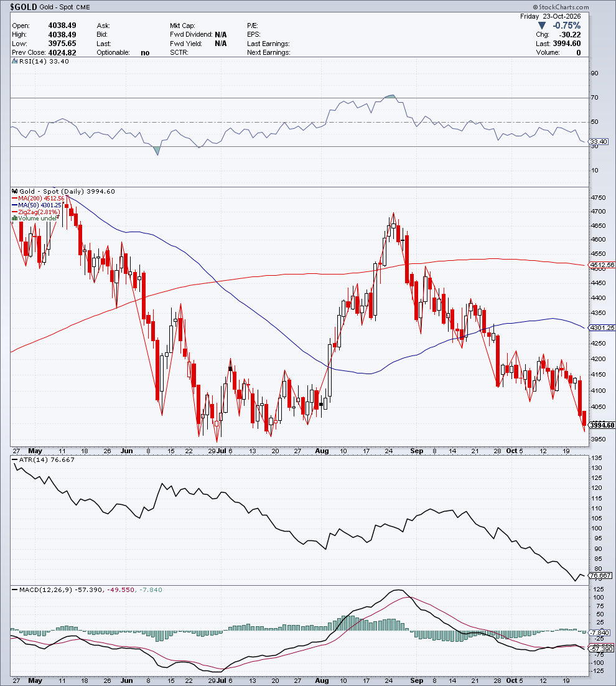
Task: Click the Fwd Dividend N/A value
Action: click(x=221, y=35)
